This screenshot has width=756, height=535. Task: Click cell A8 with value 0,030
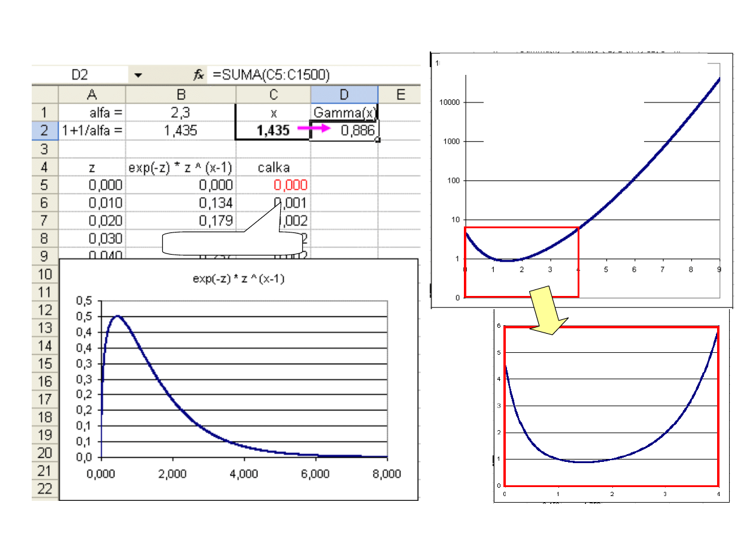pyautogui.click(x=92, y=238)
